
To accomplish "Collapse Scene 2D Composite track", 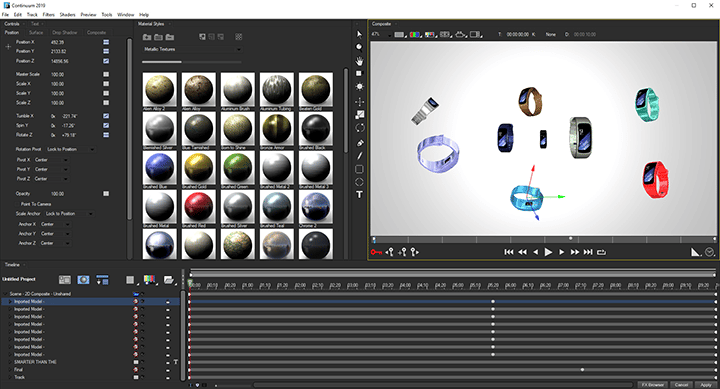I will [6, 294].
